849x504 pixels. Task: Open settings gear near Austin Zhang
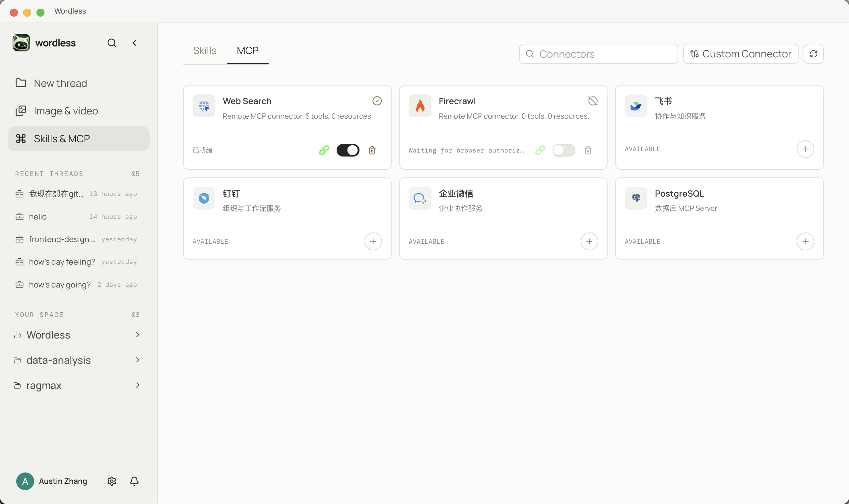(112, 481)
